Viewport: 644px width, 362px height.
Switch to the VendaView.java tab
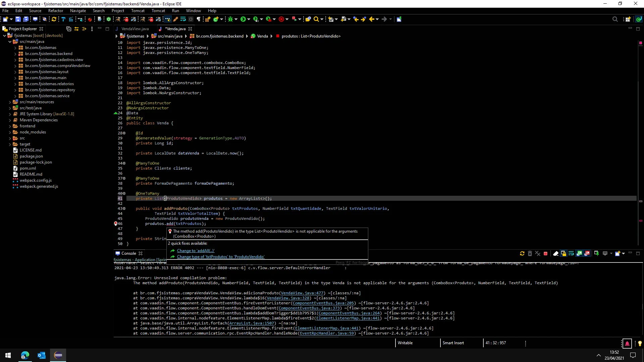tap(135, 29)
